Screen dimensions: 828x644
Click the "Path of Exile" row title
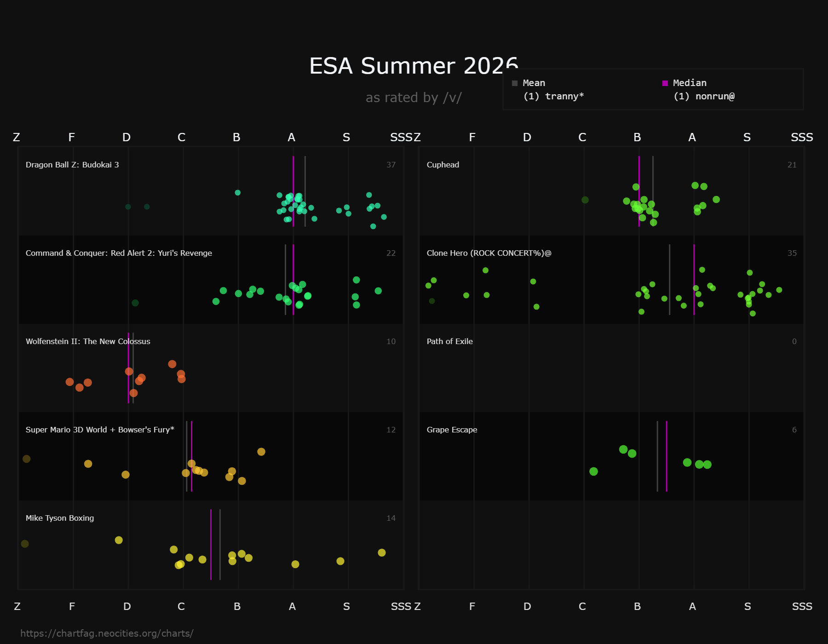(450, 341)
